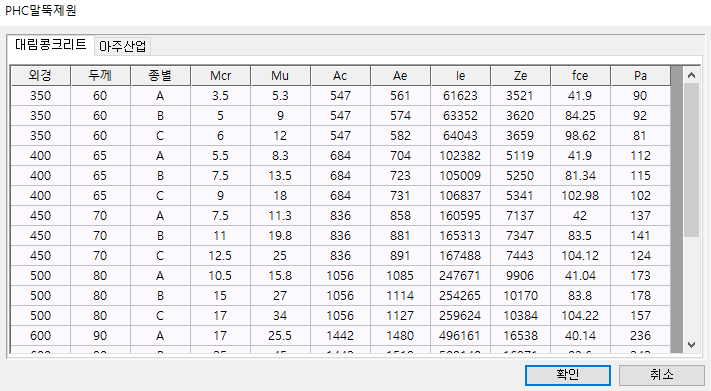The image size is (711, 391).
Task: Click the Ae cell 1085
Action: 401,275
